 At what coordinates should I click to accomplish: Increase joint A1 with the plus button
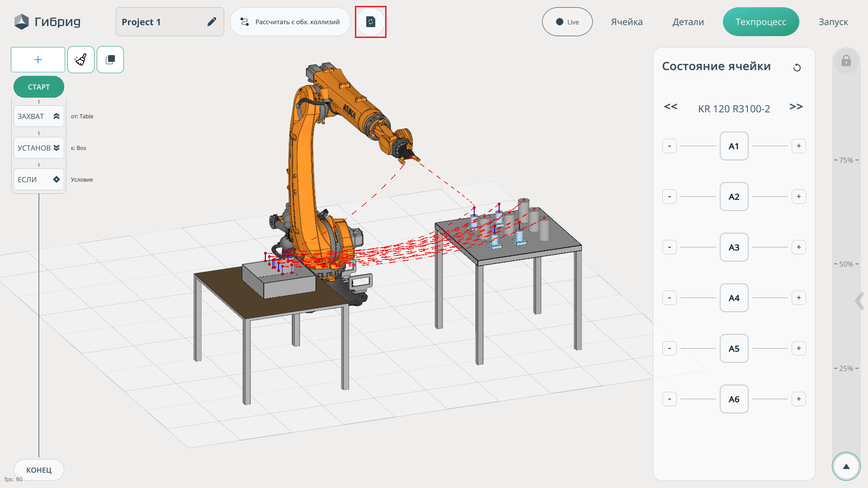798,146
